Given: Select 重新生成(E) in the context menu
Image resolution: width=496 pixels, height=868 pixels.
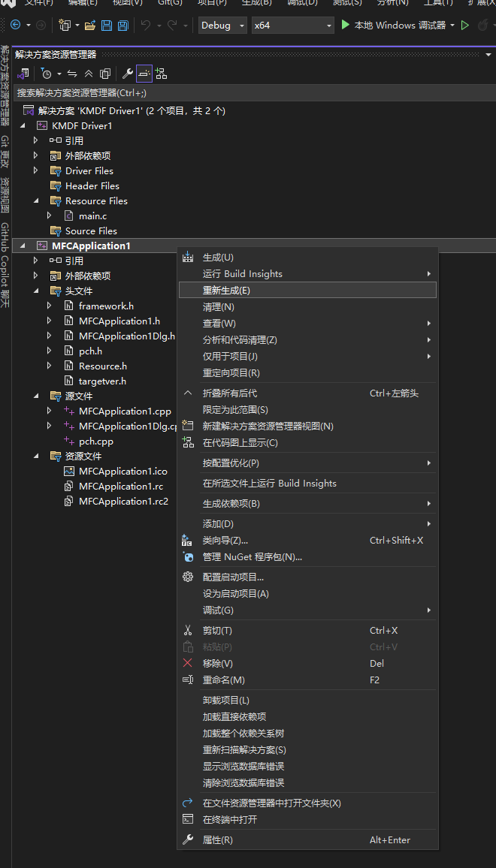Looking at the screenshot, I should (x=307, y=290).
